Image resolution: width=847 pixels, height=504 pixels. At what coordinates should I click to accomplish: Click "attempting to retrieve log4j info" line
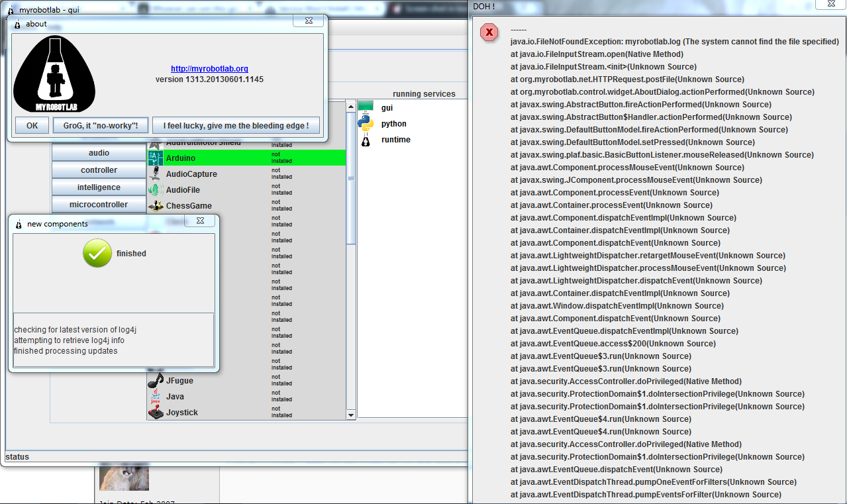click(69, 340)
